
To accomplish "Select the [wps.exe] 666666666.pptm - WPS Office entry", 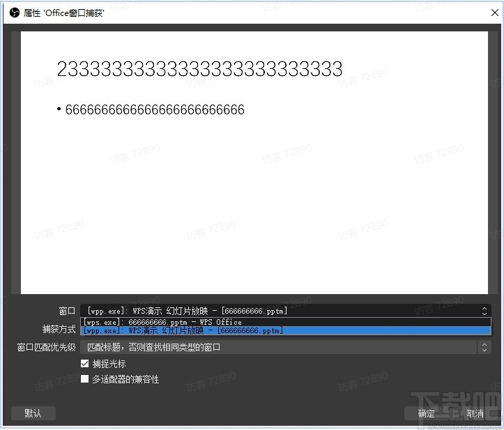I will [x=286, y=322].
